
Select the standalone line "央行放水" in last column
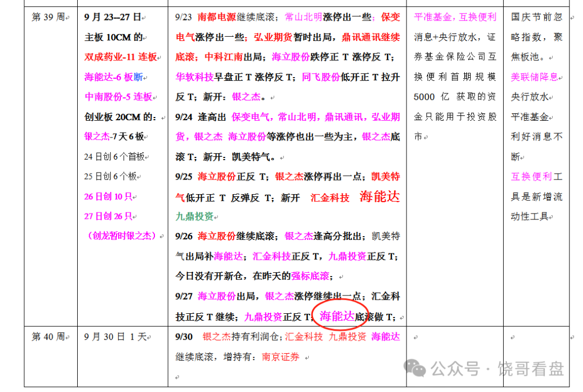(530, 97)
